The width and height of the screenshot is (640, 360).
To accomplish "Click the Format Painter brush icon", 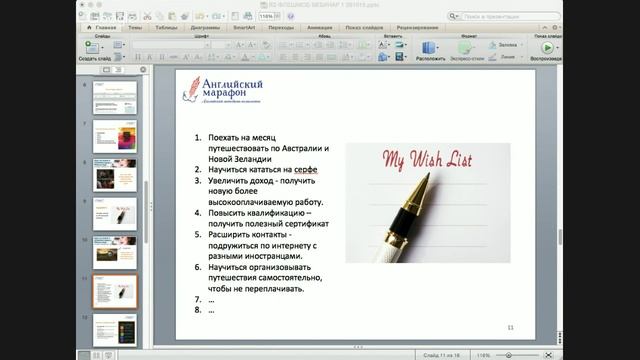I will [x=184, y=16].
